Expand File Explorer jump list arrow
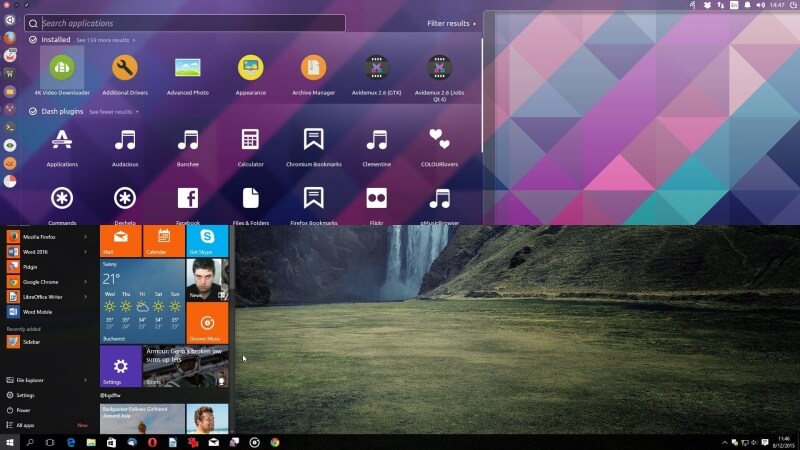Screen dimensions: 800x450 point(85,380)
